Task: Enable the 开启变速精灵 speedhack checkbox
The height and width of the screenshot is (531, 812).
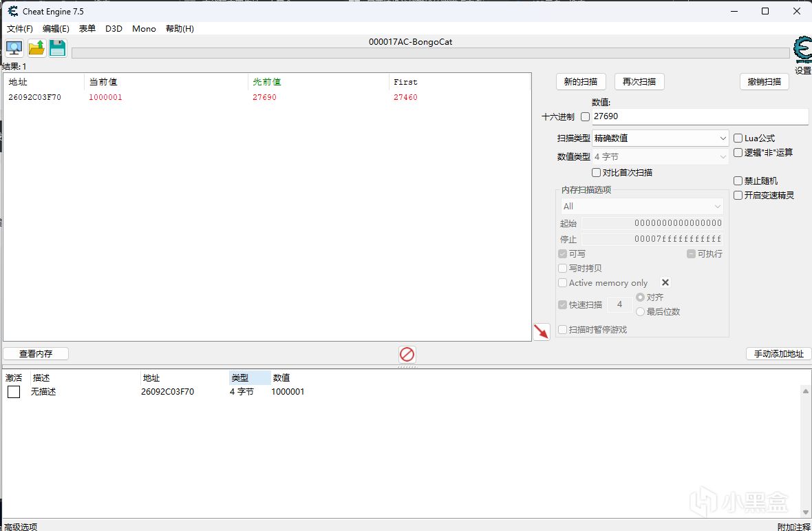Action: [738, 196]
